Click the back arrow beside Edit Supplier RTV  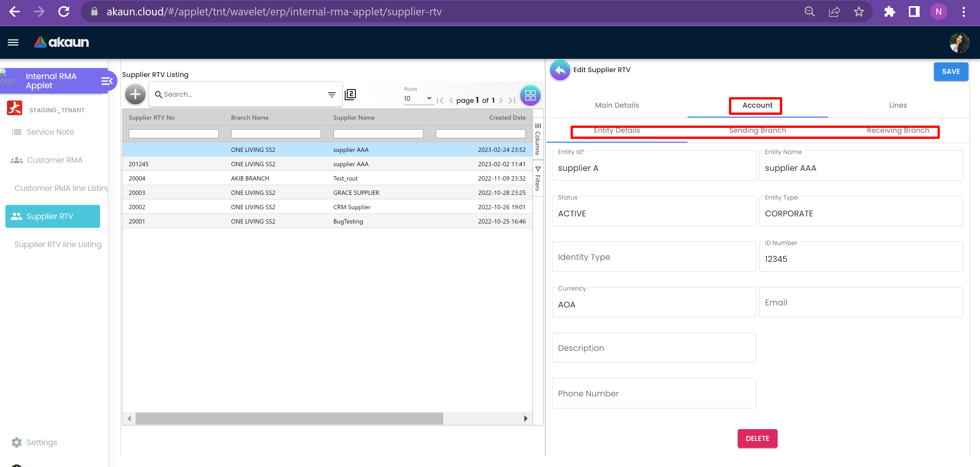[560, 70]
